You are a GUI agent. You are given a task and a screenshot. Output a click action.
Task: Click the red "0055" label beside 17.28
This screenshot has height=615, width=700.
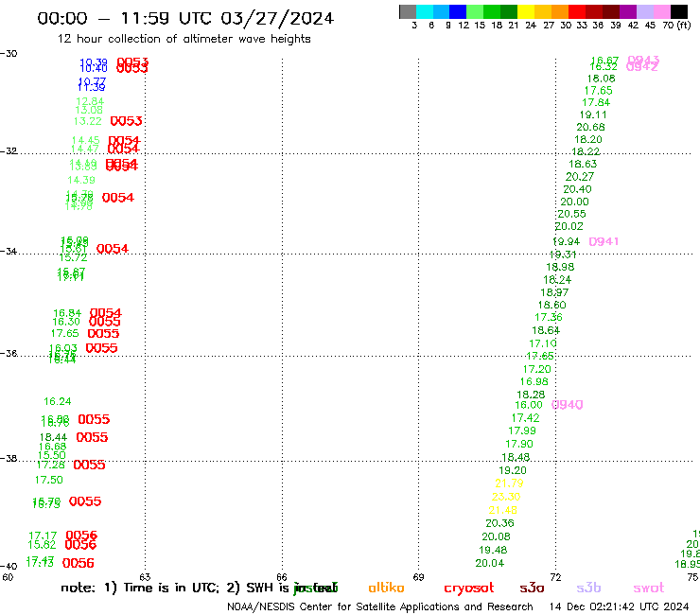tap(89, 465)
